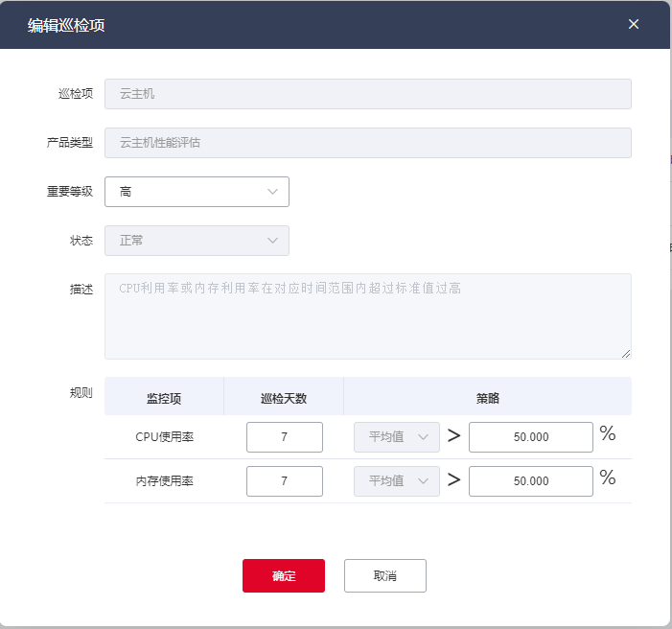Close the 编辑巡检项 dialog with X
The height and width of the screenshot is (629, 672).
coord(634,24)
